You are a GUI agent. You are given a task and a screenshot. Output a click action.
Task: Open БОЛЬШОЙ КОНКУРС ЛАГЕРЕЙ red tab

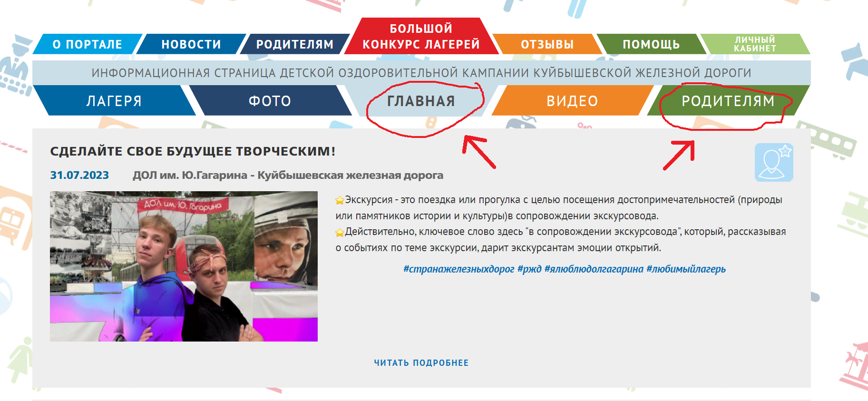pyautogui.click(x=421, y=36)
